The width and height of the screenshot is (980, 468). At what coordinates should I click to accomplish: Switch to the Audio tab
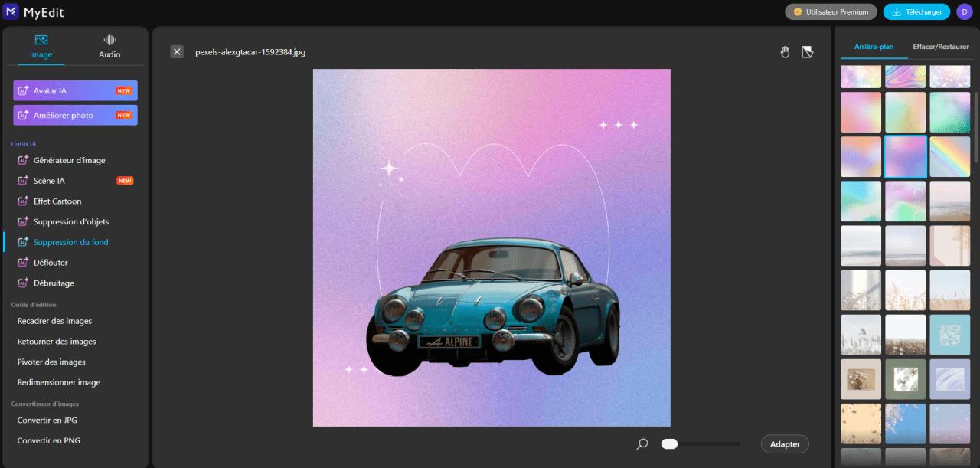click(x=109, y=45)
